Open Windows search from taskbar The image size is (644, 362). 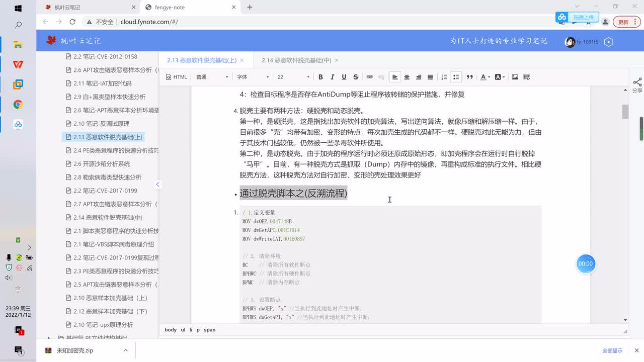tap(18, 25)
